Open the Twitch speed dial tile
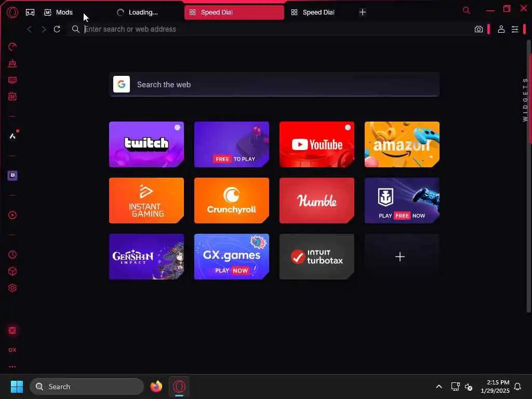Image resolution: width=532 pixels, height=399 pixels. pos(147,144)
